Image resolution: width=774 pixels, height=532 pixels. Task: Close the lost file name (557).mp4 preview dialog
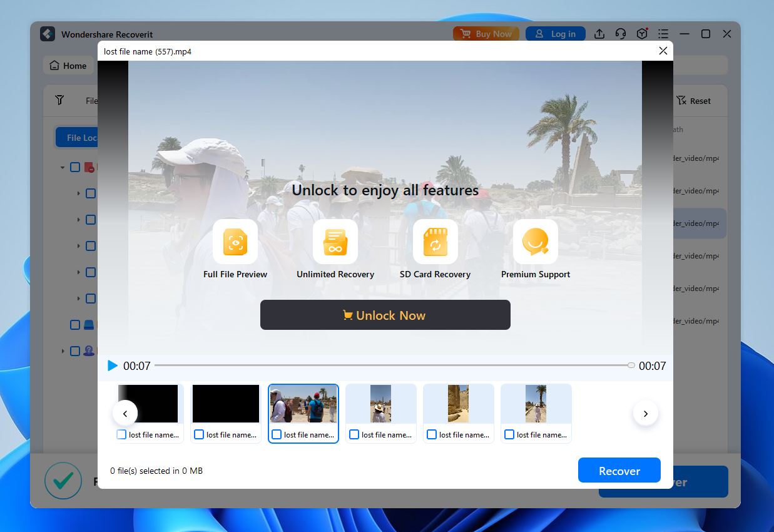(x=663, y=51)
